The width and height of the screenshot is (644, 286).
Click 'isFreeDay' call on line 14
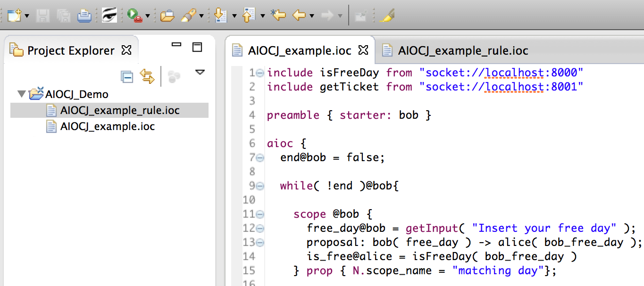click(443, 256)
